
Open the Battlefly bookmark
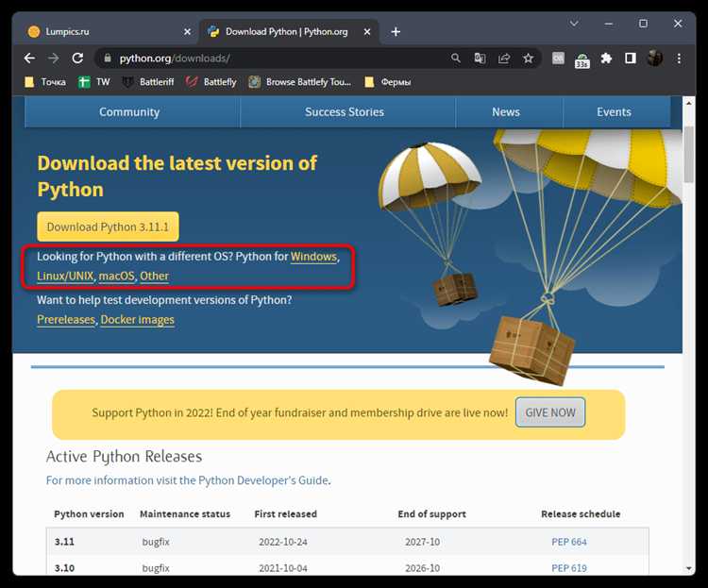[211, 82]
